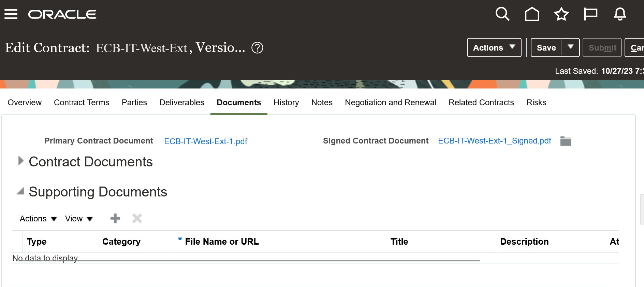Save the contract changes
644x287 pixels.
(x=546, y=47)
